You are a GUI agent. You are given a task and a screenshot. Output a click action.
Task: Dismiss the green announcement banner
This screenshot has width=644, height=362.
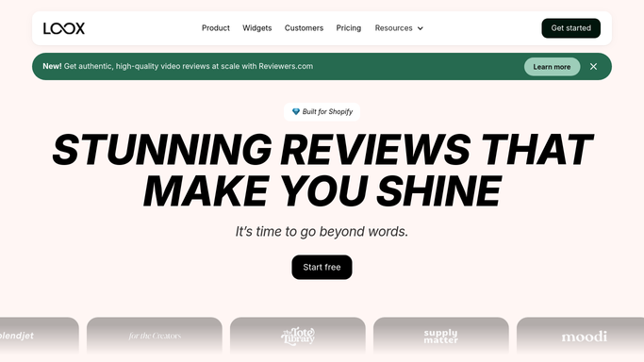click(593, 67)
